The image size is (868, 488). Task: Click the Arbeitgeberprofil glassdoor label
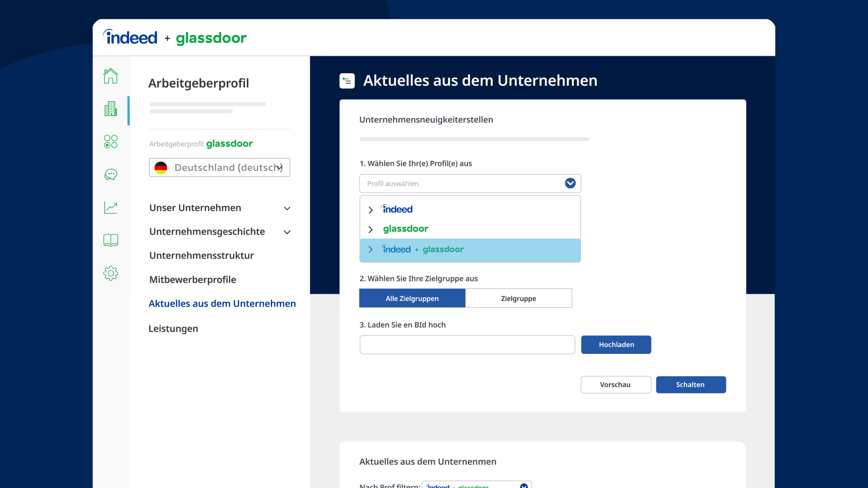point(201,144)
